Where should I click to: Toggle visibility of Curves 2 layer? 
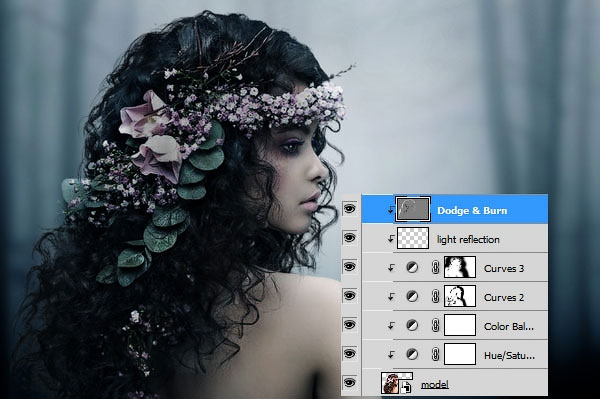pyautogui.click(x=349, y=296)
